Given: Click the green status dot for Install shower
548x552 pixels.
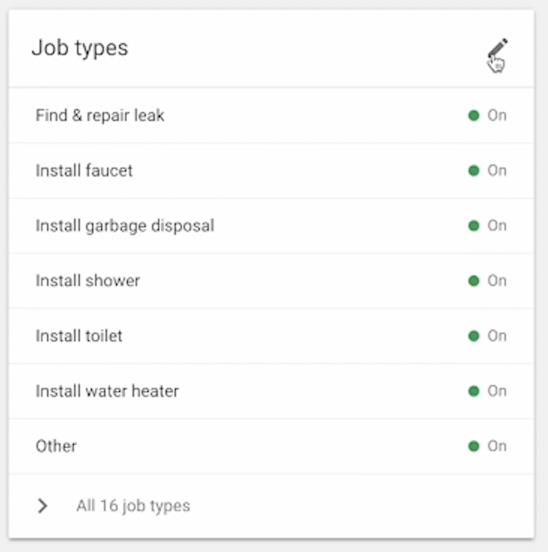Looking at the screenshot, I should pos(474,281).
